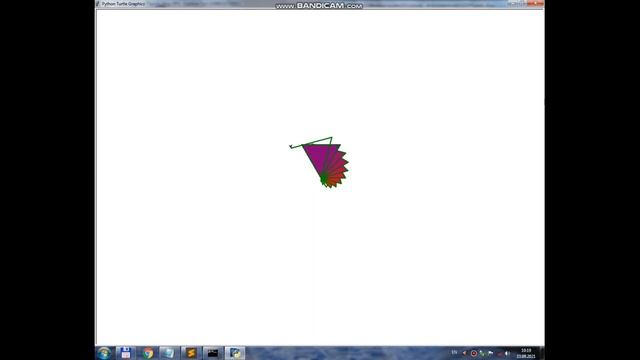640x360 pixels.
Task: Open the taskbar icon next to Chrome
Action: (x=169, y=353)
